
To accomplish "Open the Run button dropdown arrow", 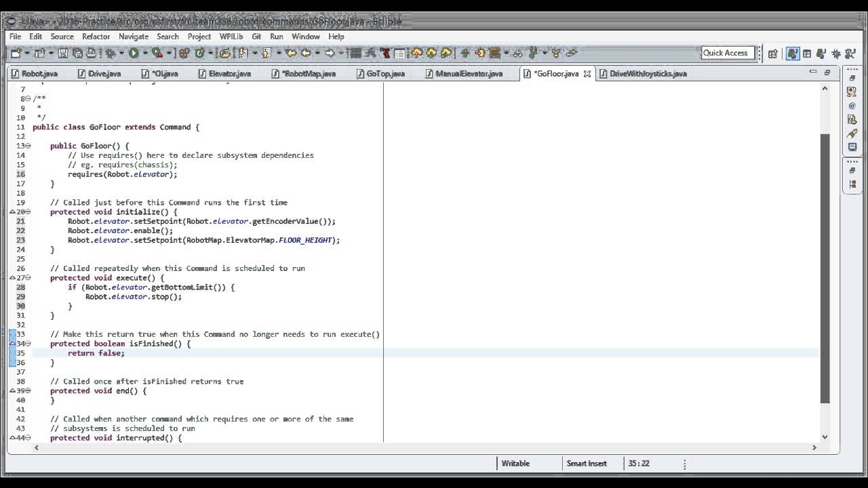I will point(144,53).
